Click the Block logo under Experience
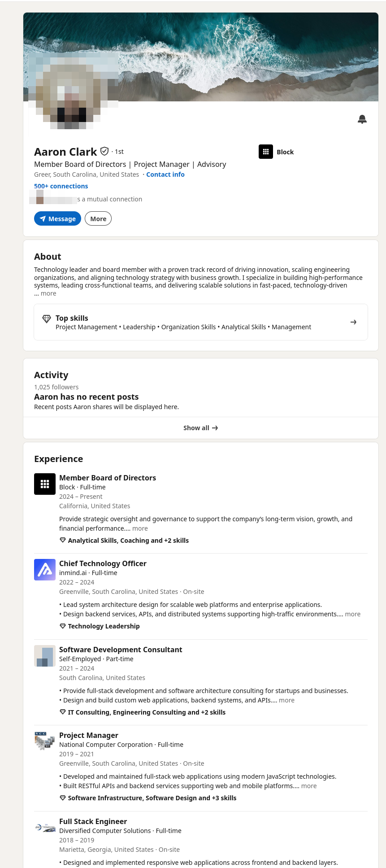 click(45, 484)
